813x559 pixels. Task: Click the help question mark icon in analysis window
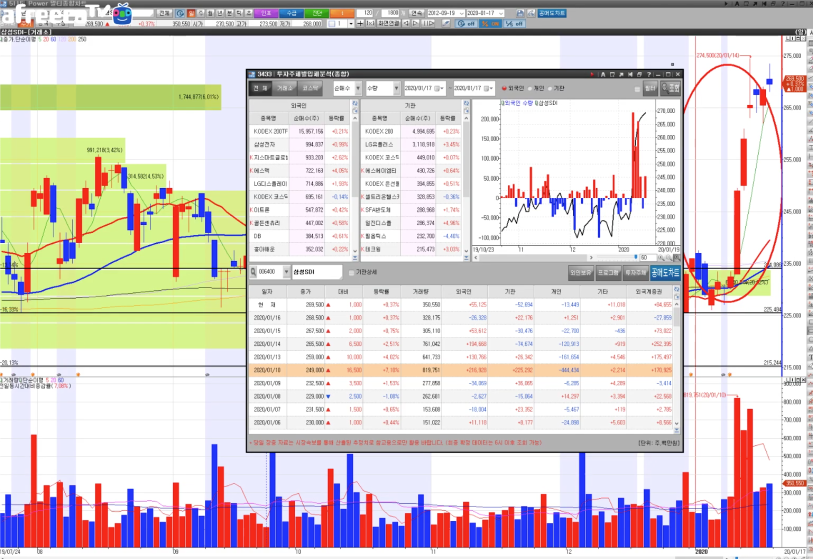[x=649, y=75]
